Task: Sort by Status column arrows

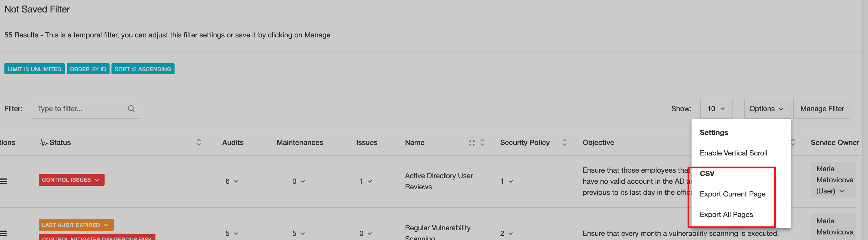Action: pos(199,142)
